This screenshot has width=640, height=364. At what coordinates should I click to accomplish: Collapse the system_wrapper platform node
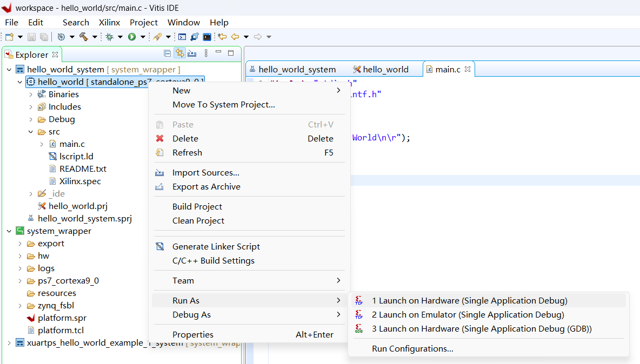pos(9,231)
